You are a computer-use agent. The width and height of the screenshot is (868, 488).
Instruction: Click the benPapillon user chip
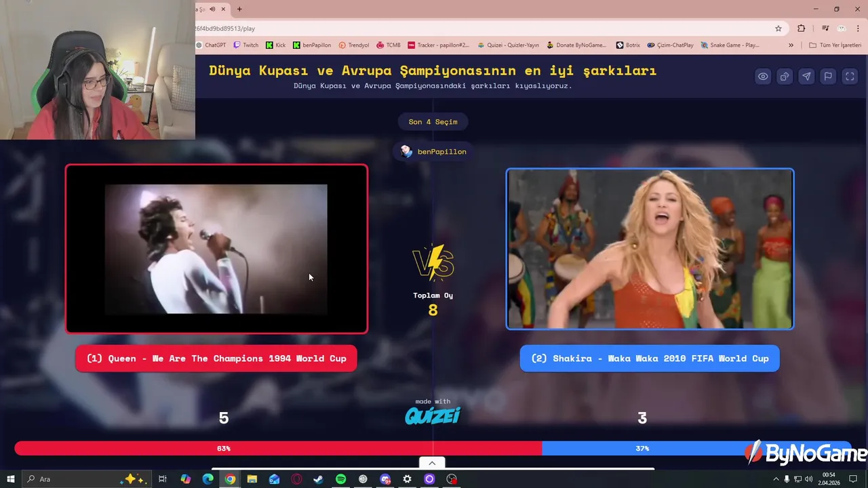[433, 152]
